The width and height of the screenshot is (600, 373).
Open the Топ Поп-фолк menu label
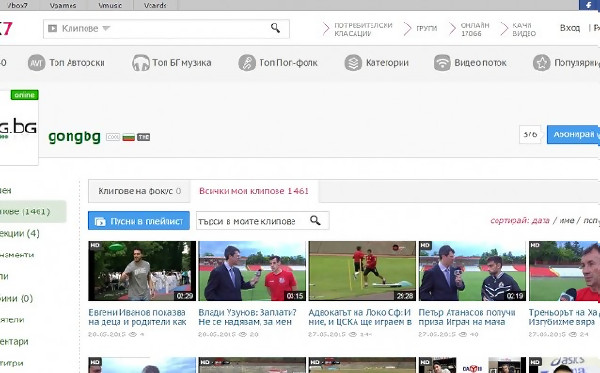[x=289, y=63]
